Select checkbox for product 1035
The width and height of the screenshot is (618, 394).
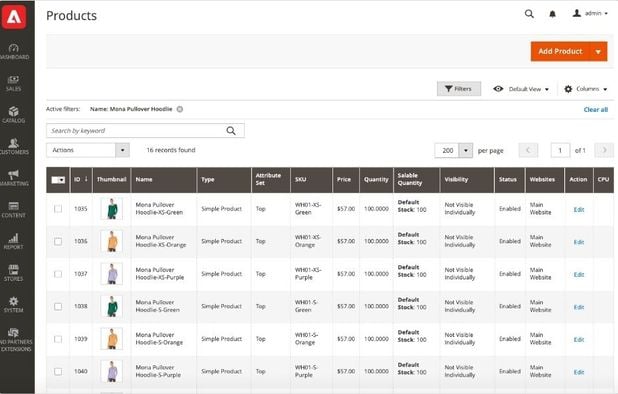pyautogui.click(x=58, y=209)
